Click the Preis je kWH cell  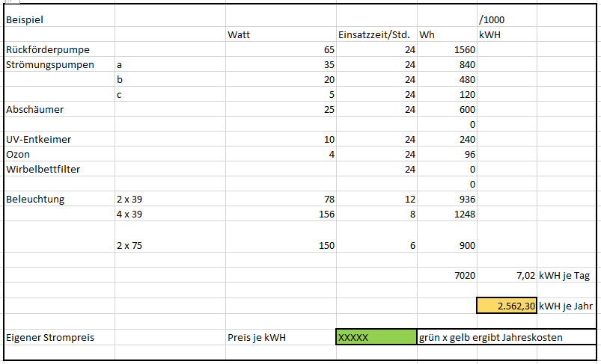coord(281,337)
